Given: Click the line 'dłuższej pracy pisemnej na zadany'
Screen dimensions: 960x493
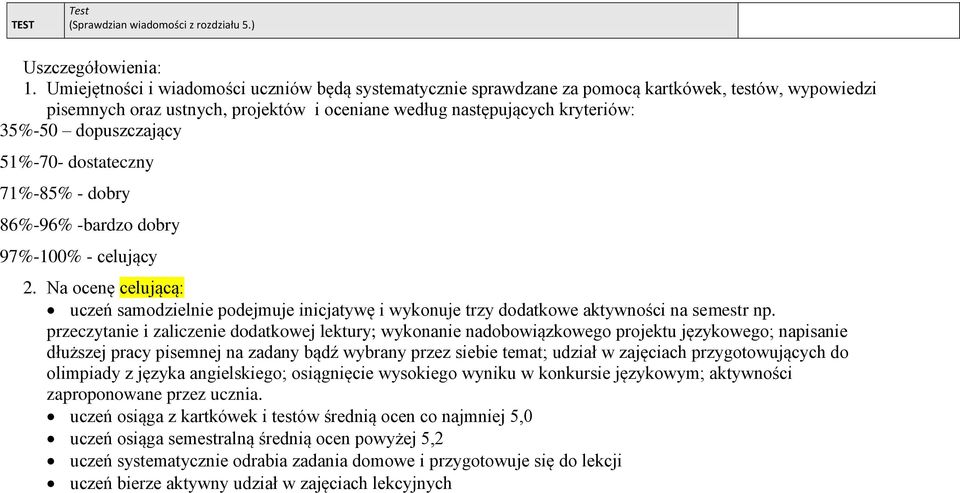Looking at the screenshot, I should [x=447, y=353].
